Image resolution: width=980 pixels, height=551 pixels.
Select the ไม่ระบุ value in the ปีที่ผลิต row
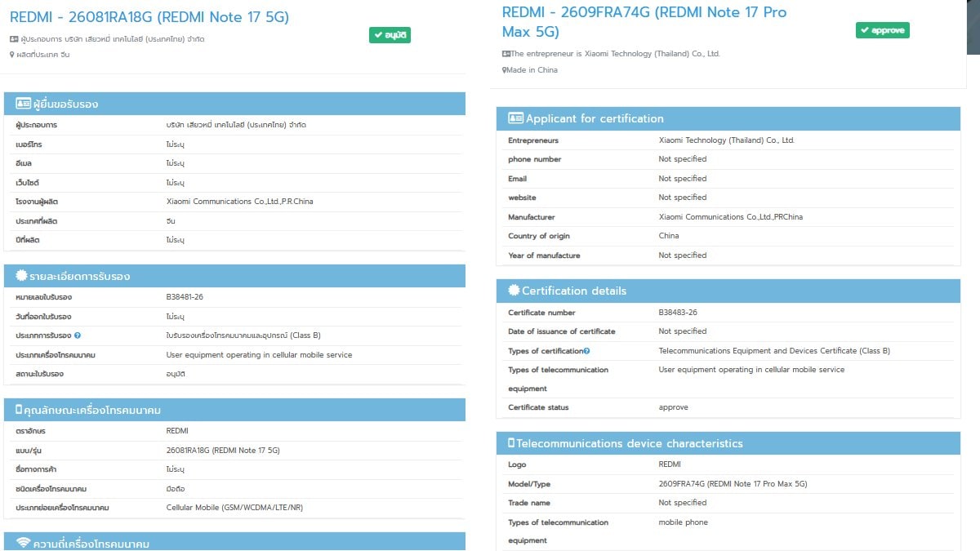coord(176,240)
